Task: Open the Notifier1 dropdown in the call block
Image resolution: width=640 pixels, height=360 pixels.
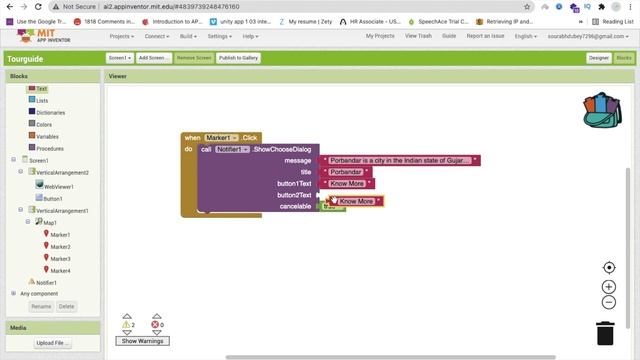Action: click(x=232, y=149)
